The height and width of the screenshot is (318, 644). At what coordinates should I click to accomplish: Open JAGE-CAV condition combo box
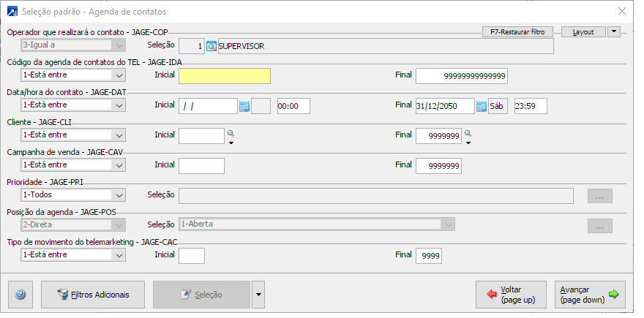[x=73, y=165]
